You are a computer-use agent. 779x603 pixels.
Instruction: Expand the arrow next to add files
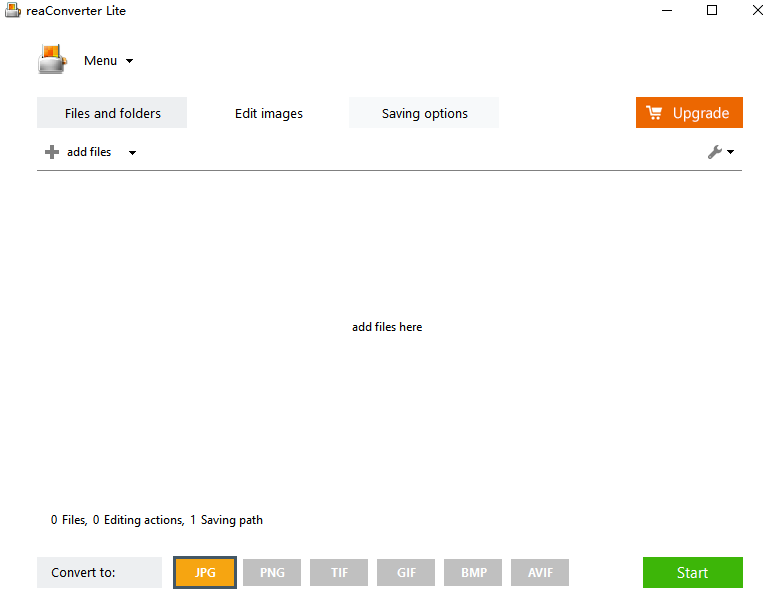[x=132, y=153]
